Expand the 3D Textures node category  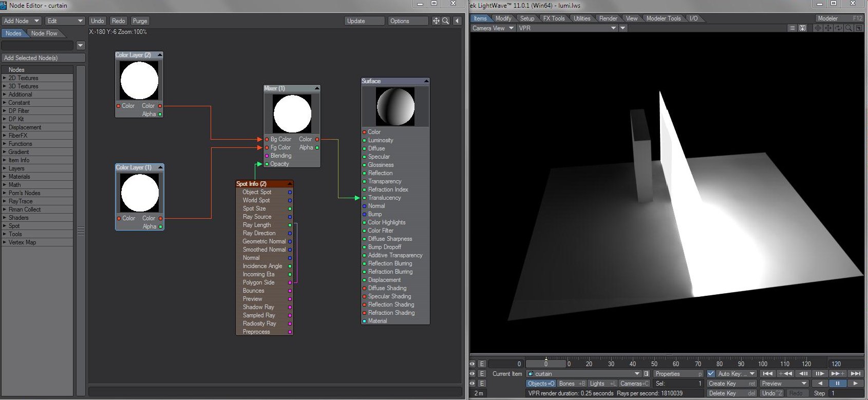click(x=23, y=86)
